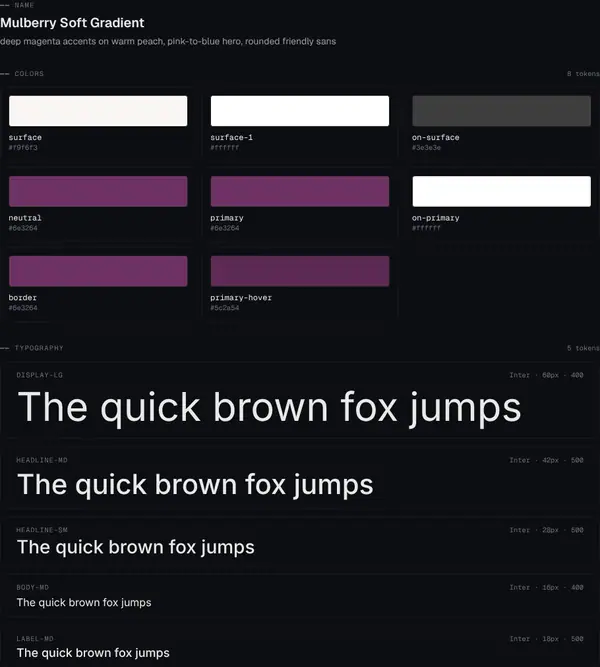Click the border token name
Viewport: 600px width, 667px height.
tap(23, 298)
